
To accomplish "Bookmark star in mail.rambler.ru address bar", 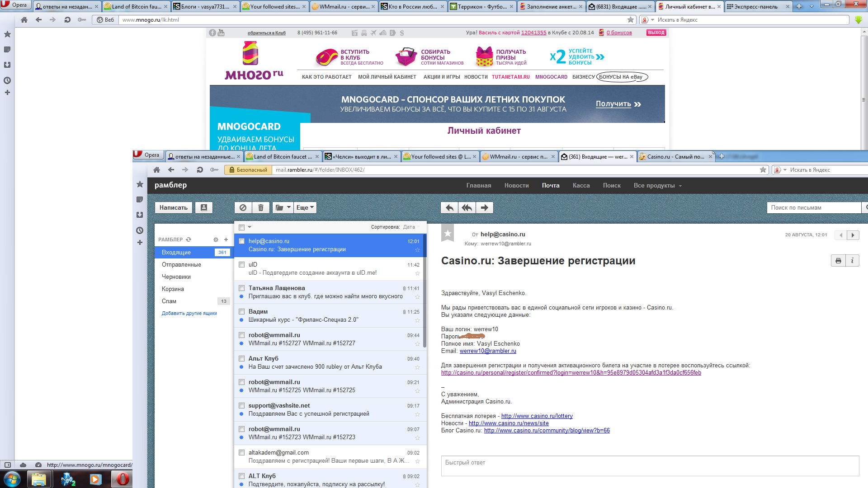I will click(763, 170).
